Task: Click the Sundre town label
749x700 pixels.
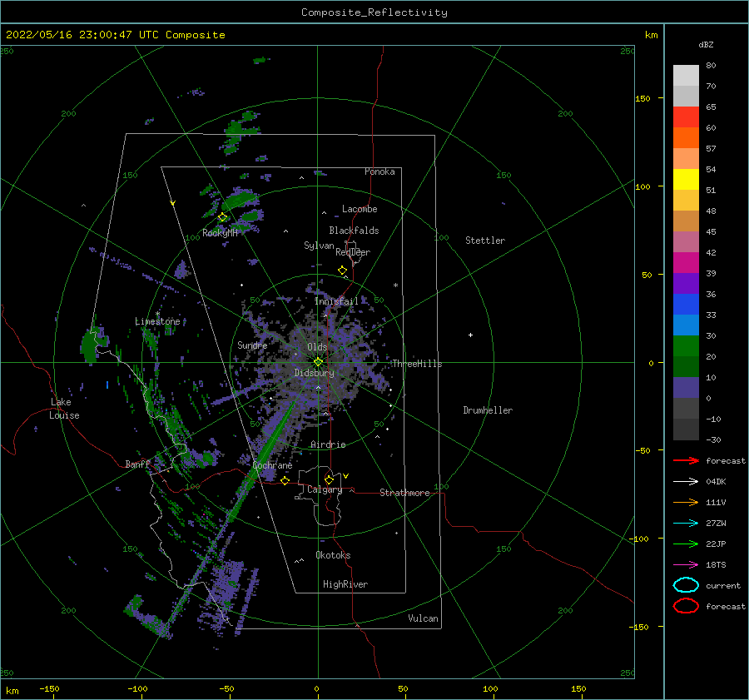Action: click(252, 345)
